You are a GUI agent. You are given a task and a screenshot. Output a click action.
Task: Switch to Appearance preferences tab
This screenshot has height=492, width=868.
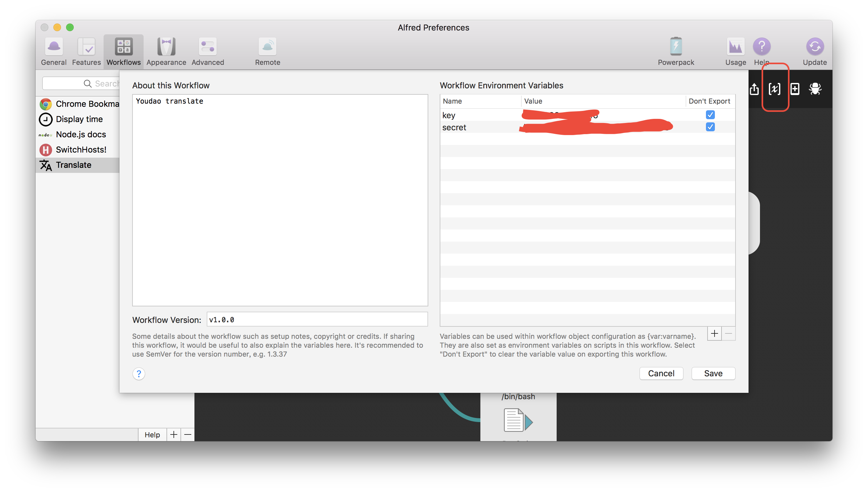tap(165, 51)
